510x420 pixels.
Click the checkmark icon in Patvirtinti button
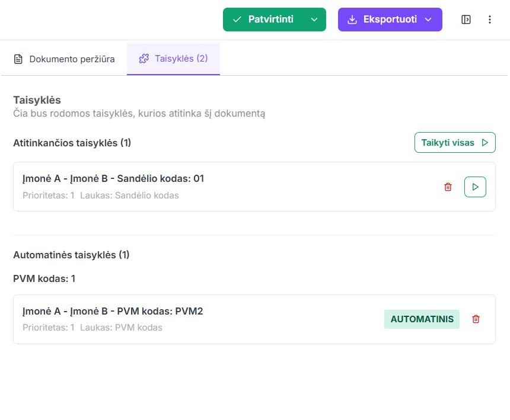click(x=237, y=20)
